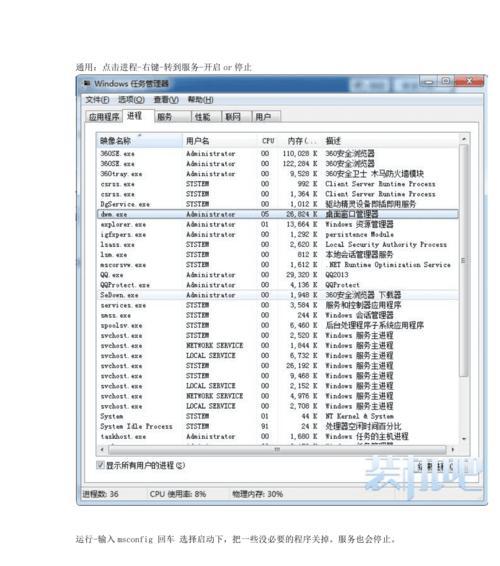Click the Task Manager title bar icon
The height and width of the screenshot is (566, 500).
coord(87,83)
